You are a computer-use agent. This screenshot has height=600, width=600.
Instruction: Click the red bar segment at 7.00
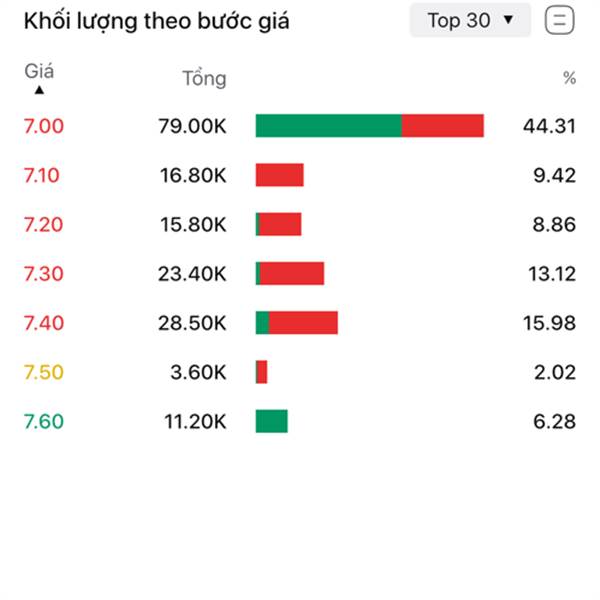tap(443, 126)
